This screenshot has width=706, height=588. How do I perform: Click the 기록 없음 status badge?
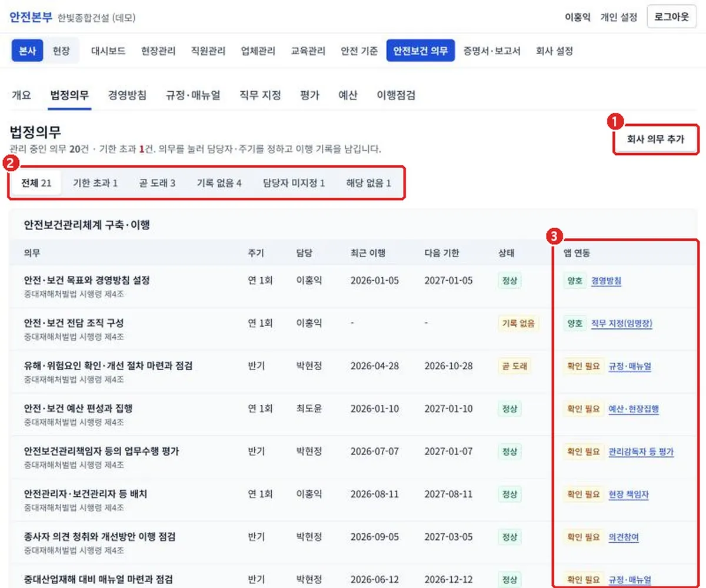[518, 323]
